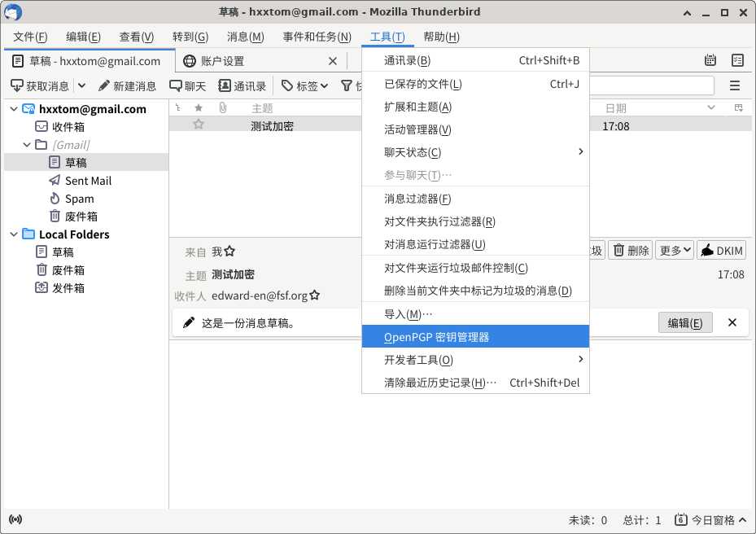This screenshot has height=534, width=756.
Task: Open the column picker icon
Action: tap(738, 107)
